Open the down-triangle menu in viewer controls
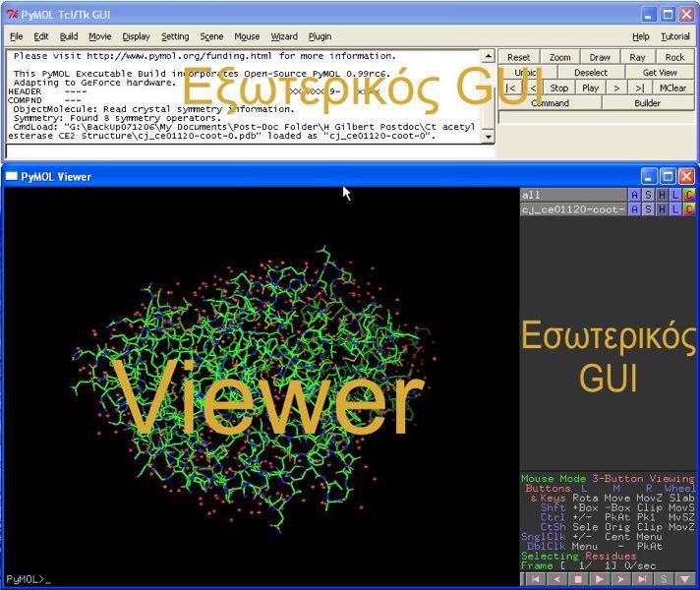This screenshot has width=700, height=590. click(x=685, y=579)
